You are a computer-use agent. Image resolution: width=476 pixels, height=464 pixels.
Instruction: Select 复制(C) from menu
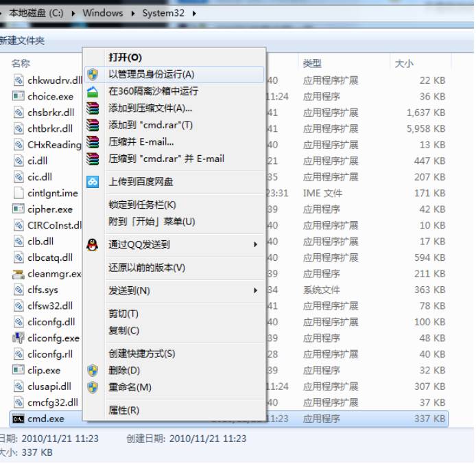174,331
